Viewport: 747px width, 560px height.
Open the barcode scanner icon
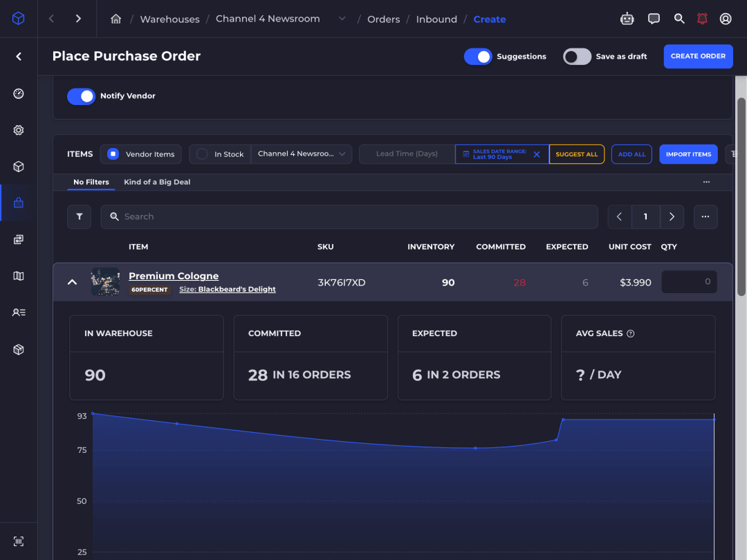coord(19,541)
